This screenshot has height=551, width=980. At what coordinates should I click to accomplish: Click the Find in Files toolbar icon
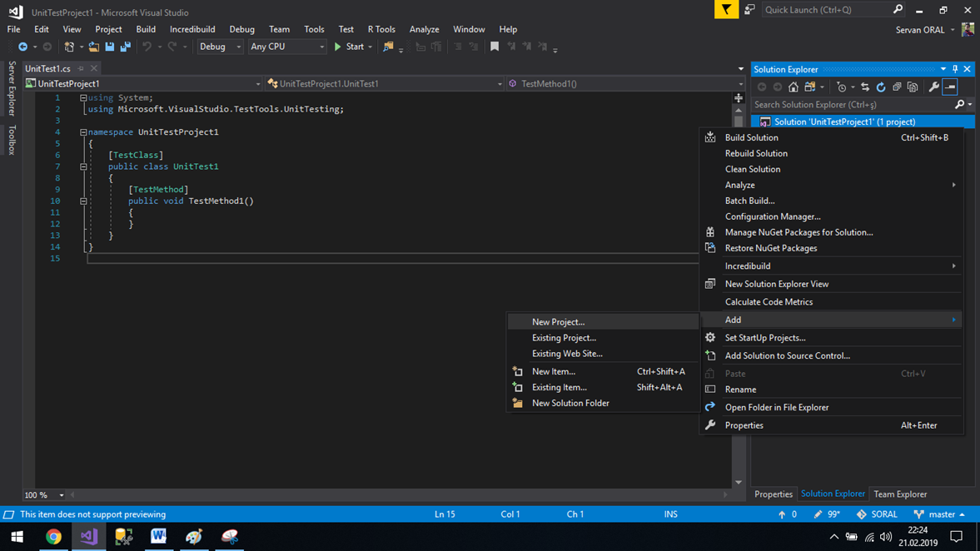point(388,47)
